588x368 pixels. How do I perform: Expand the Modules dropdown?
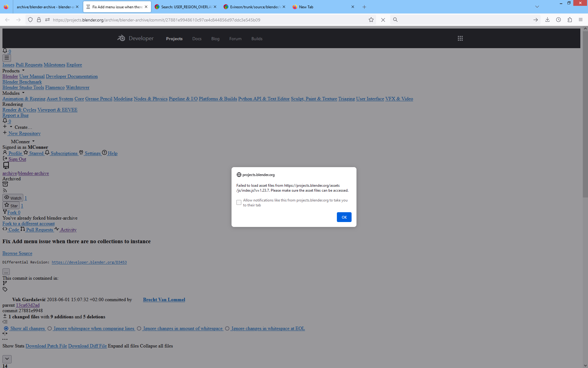click(x=13, y=93)
